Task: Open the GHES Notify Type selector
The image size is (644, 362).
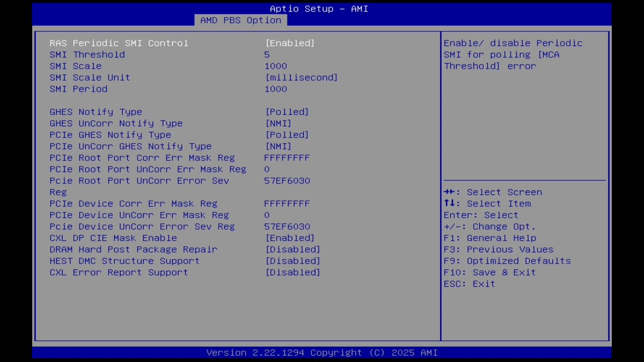Action: click(287, 112)
